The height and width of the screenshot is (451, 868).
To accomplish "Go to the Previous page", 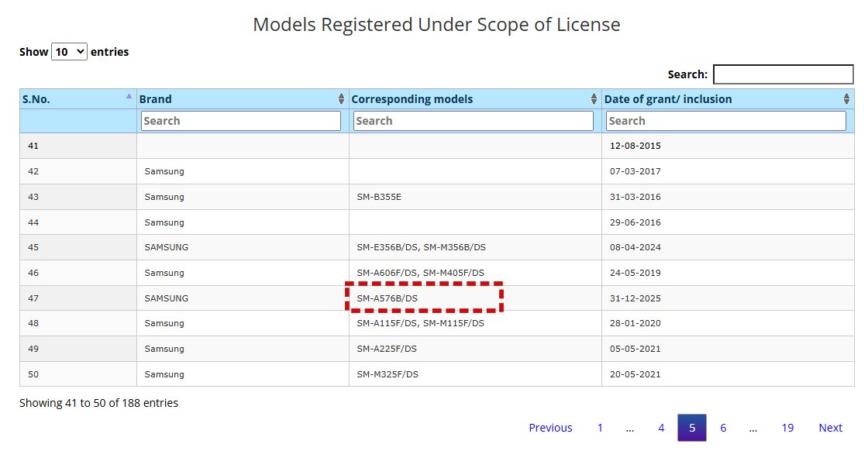I will click(550, 428).
